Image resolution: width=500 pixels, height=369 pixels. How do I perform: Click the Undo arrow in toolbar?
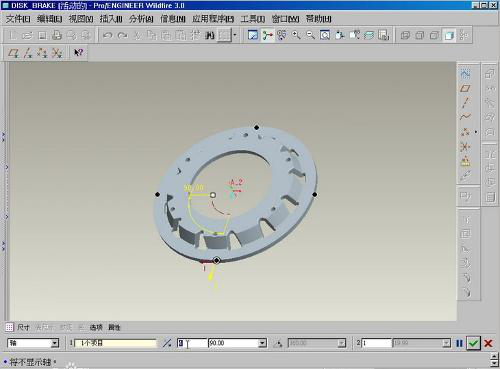click(x=107, y=35)
